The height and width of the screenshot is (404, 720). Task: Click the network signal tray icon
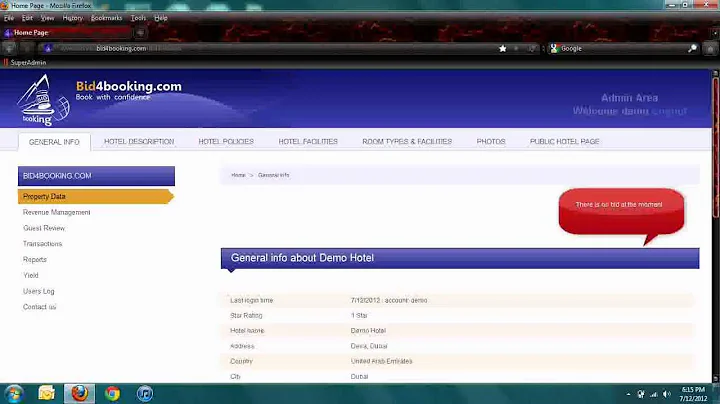(653, 394)
